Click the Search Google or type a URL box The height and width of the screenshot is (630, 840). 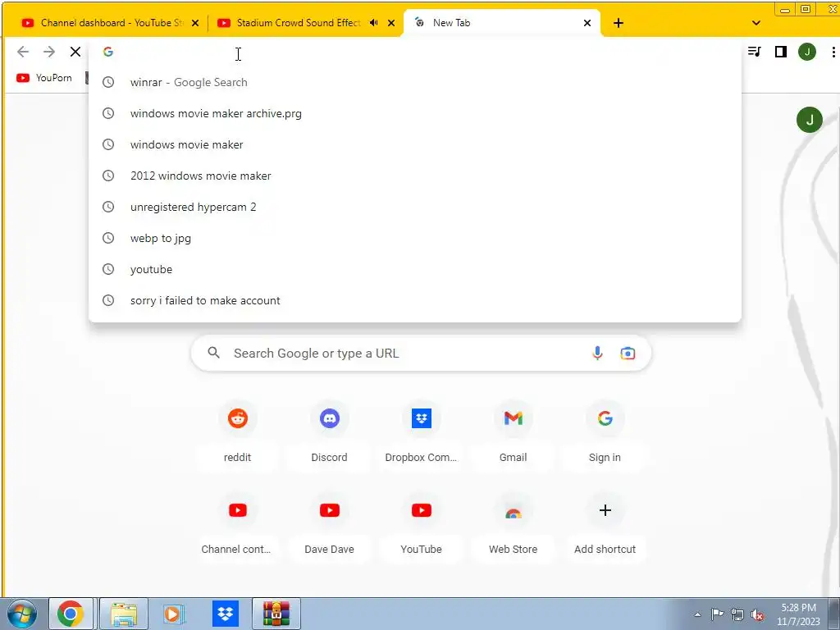tap(421, 353)
